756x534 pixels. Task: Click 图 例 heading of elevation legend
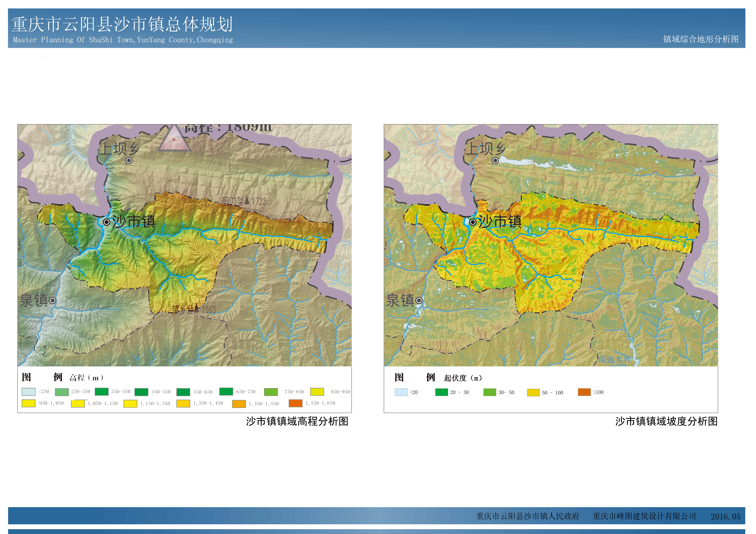42,377
